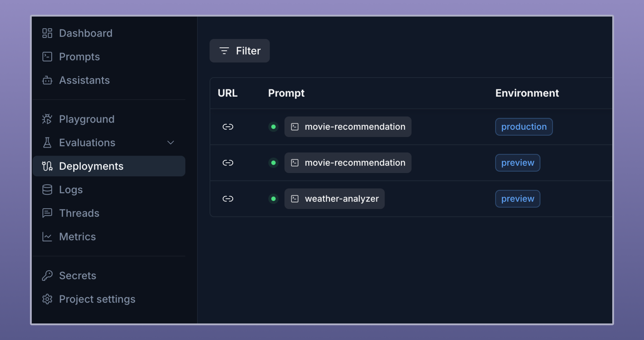Click the Metrics chart icon
The image size is (644, 340).
[x=47, y=236]
